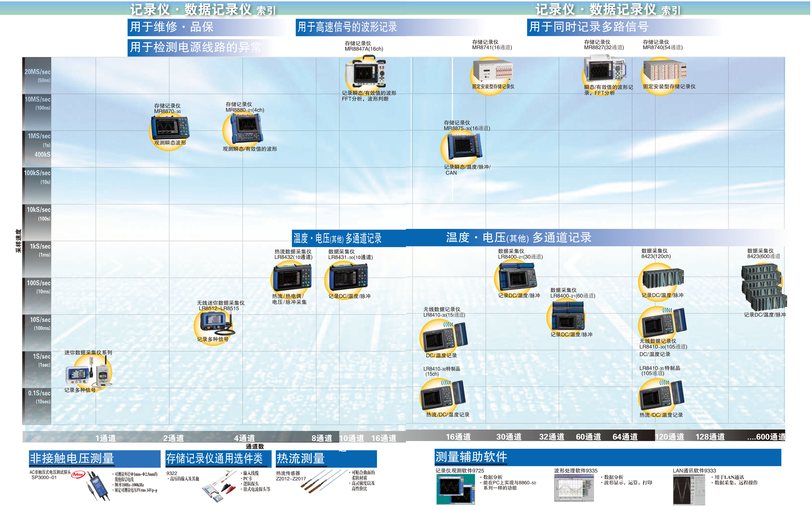
Task: Select the 用于维修・品保 header tab
Action: coord(172,27)
